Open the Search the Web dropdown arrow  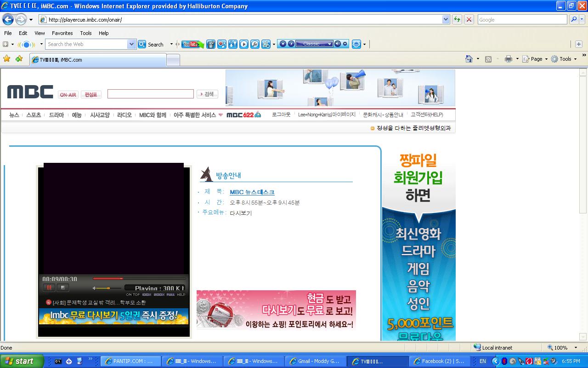(x=131, y=44)
